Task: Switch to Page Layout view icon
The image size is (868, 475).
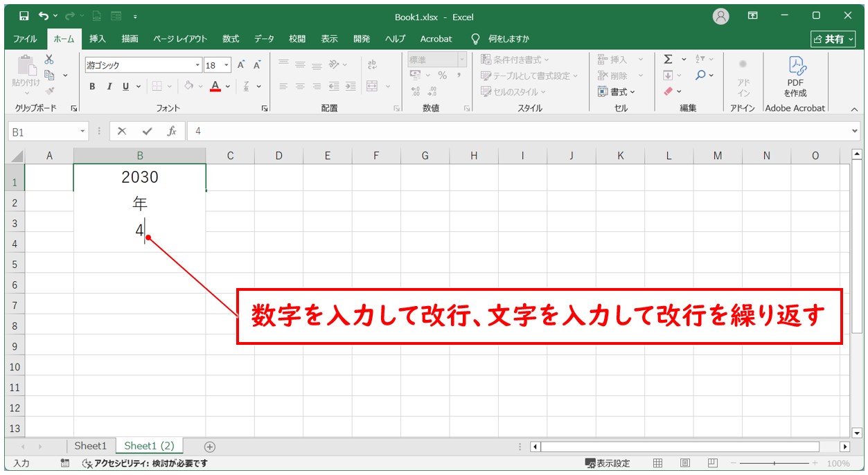Action: [x=685, y=463]
